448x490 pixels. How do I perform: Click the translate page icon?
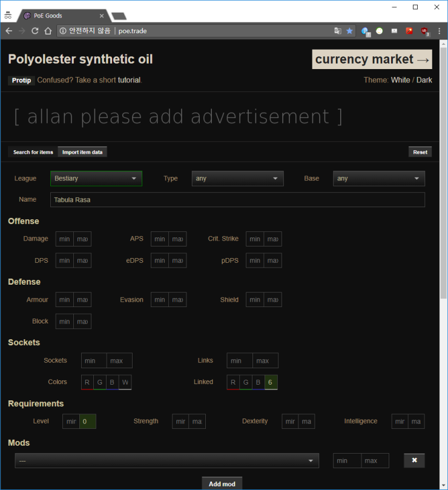(x=337, y=31)
